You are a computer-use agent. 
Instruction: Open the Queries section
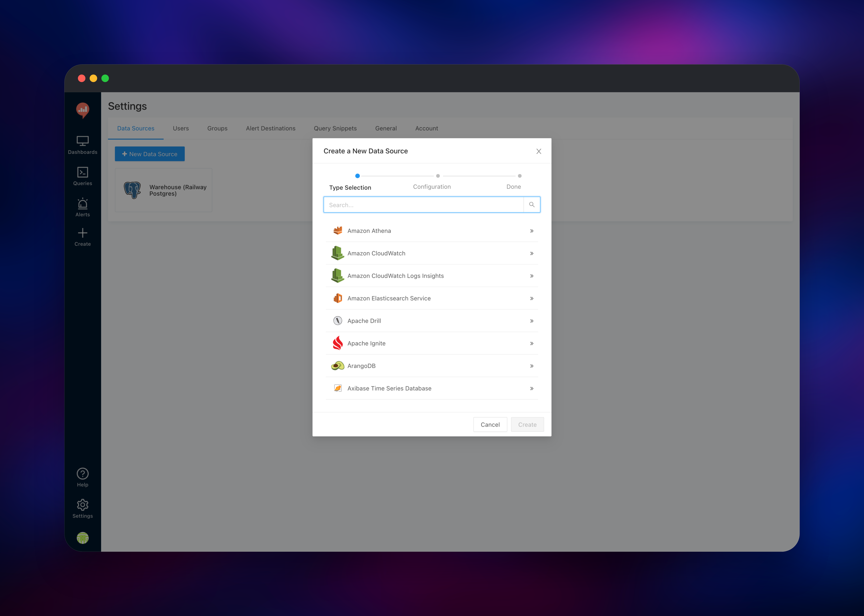pyautogui.click(x=83, y=176)
